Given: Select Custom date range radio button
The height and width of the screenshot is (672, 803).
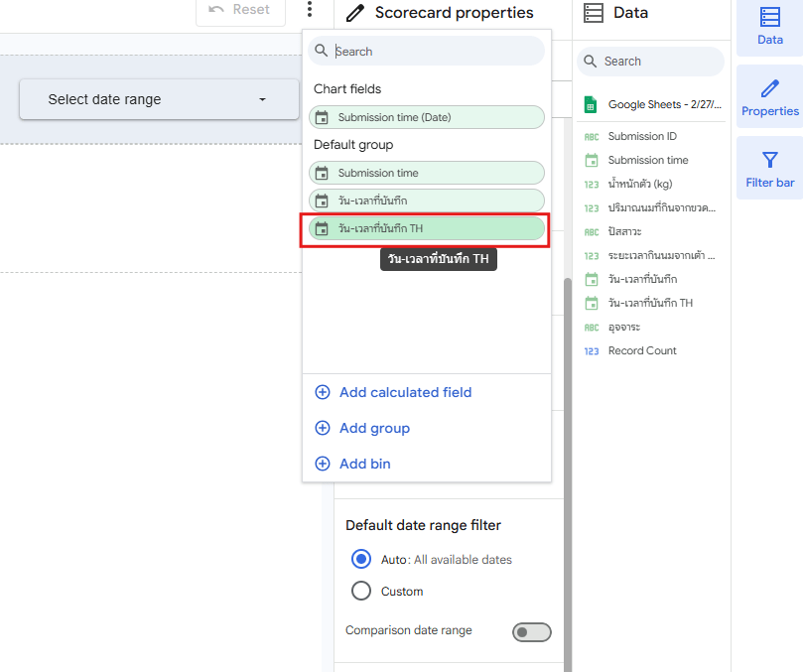Looking at the screenshot, I should point(361,591).
